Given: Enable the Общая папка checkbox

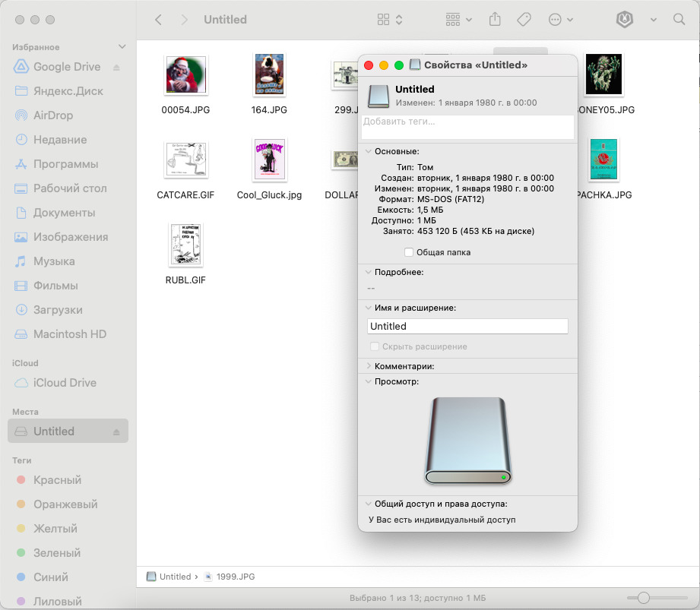Looking at the screenshot, I should (x=409, y=252).
